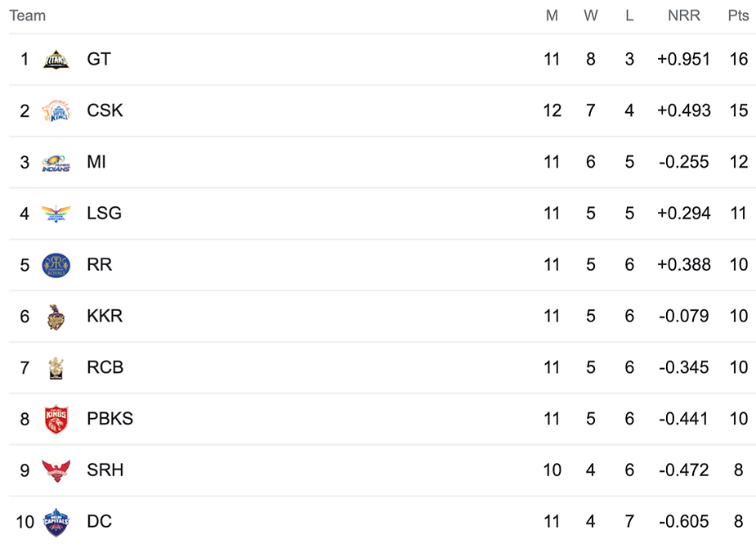This screenshot has width=756, height=544.
Task: Click the Kolkata Knight Riders logo
Action: [56, 317]
